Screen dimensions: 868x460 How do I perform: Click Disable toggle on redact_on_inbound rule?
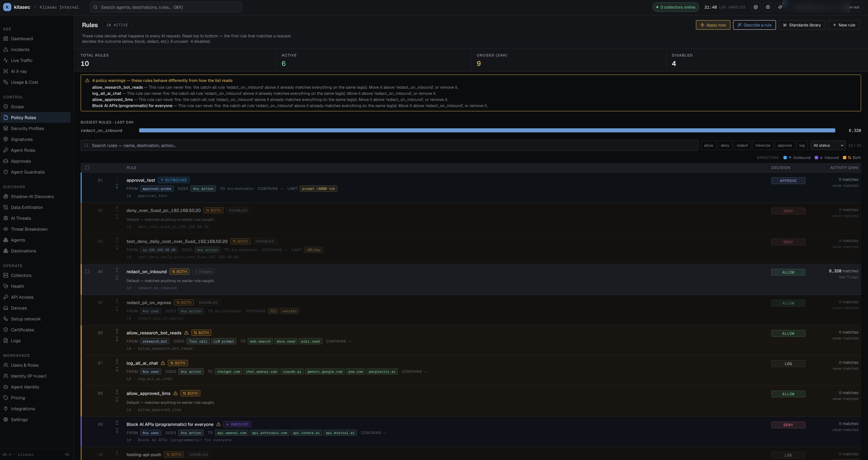[x=203, y=272]
